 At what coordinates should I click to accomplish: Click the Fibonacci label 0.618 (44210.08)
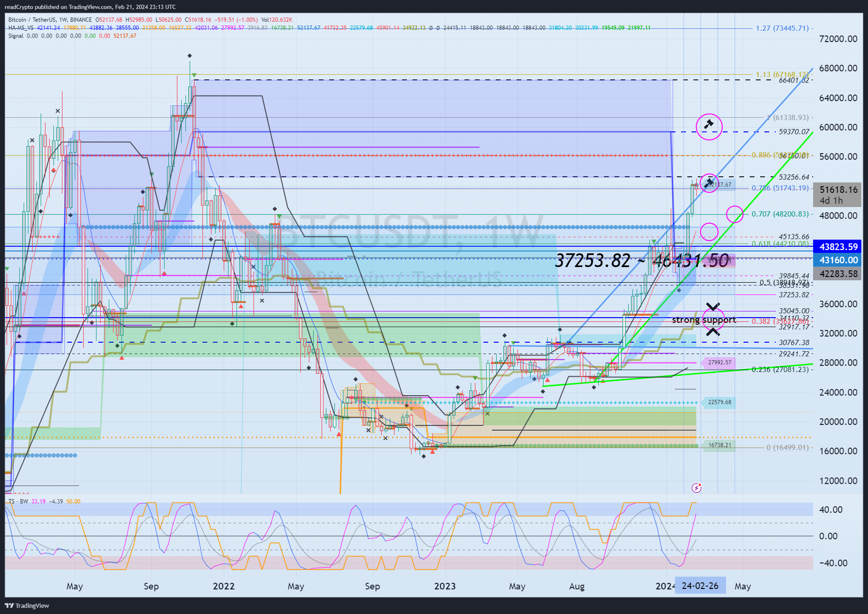coord(780,244)
